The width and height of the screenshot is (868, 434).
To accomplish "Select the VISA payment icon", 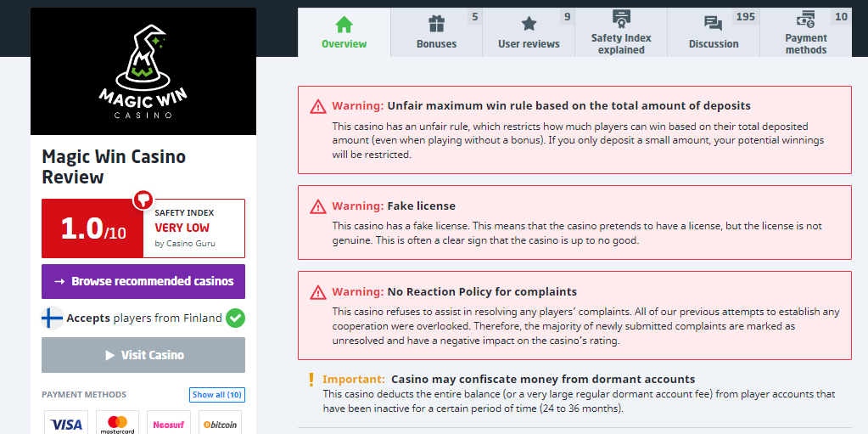I will click(66, 423).
